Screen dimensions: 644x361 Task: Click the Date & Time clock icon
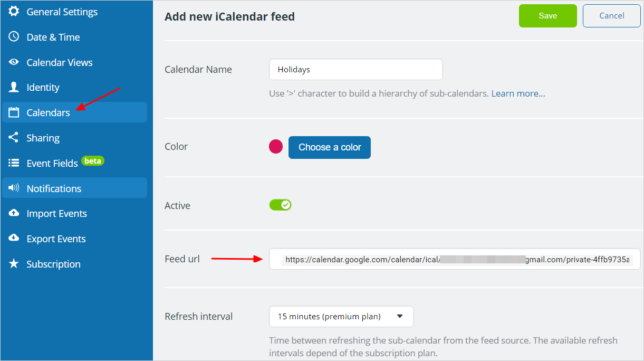[x=14, y=37]
